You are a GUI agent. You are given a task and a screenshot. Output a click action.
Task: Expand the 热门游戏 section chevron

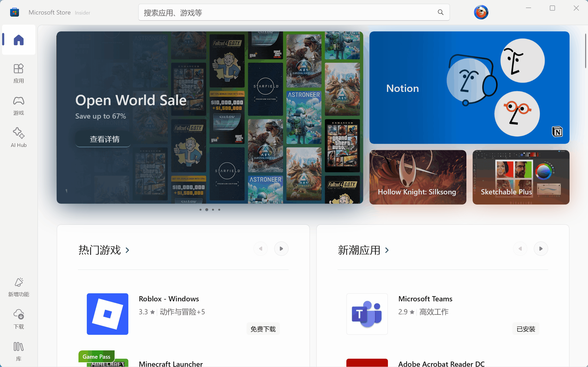[x=127, y=250]
